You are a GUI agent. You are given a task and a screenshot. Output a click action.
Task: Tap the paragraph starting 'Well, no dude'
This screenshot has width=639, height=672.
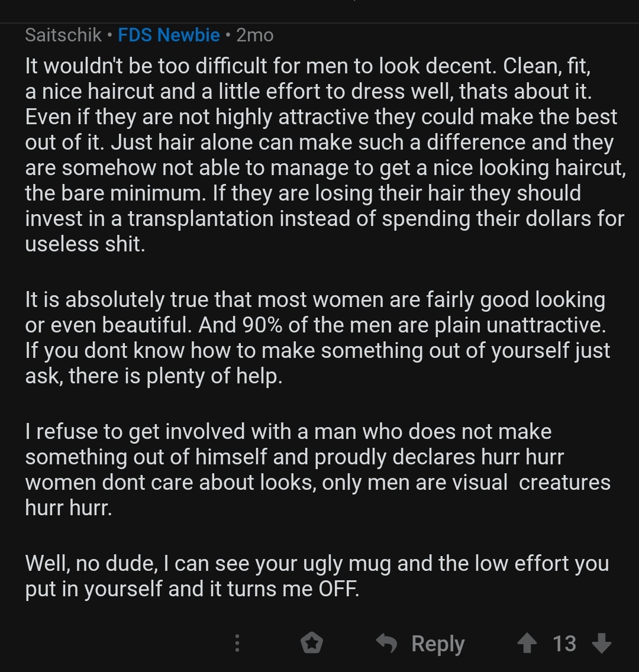(317, 576)
